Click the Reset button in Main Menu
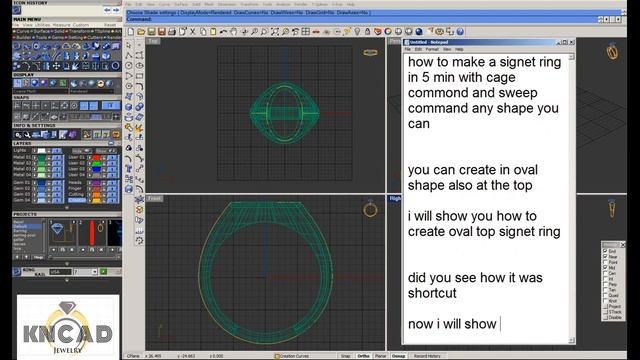The height and width of the screenshot is (360, 640). click(x=110, y=25)
